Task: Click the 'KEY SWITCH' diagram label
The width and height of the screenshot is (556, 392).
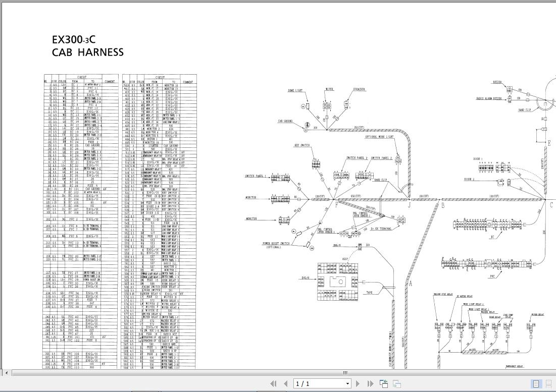Action: click(x=302, y=145)
